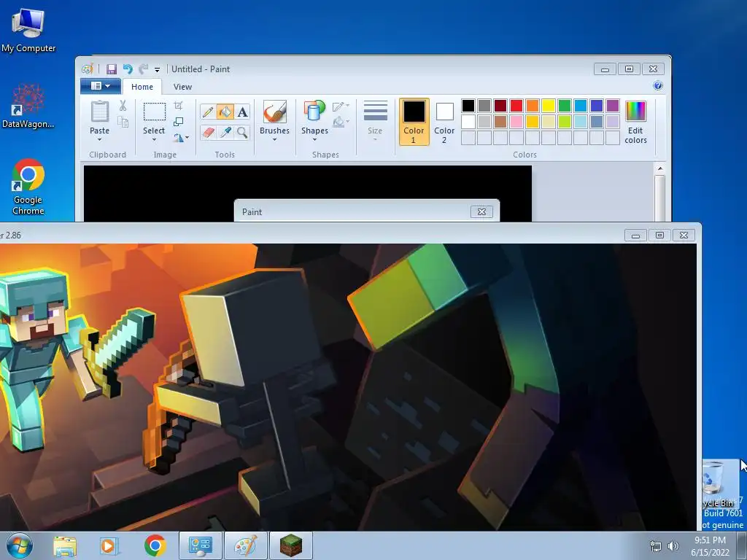Click the Minecraft block icon on taskbar
The height and width of the screenshot is (560, 747).
point(290,545)
